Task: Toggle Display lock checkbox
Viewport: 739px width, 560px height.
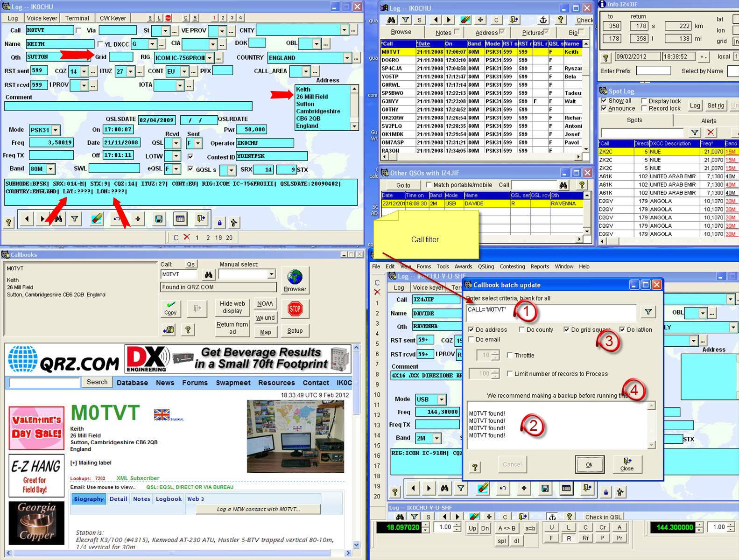Action: click(644, 101)
